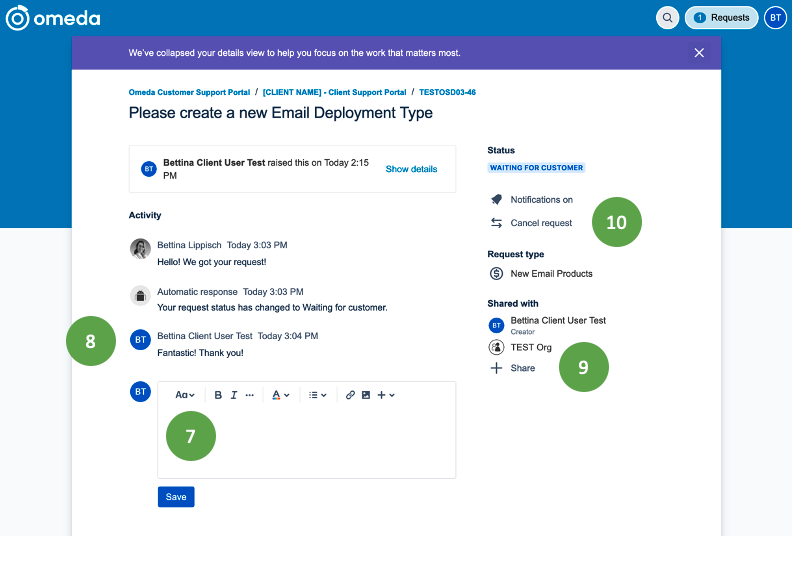Screen dimensions: 792x566
Task: Open the text color picker
Action: (281, 395)
